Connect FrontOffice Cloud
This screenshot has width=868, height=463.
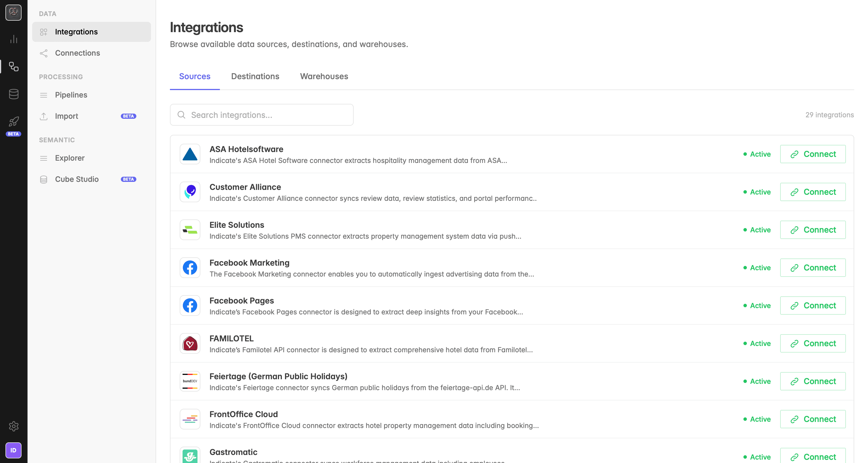(x=813, y=419)
